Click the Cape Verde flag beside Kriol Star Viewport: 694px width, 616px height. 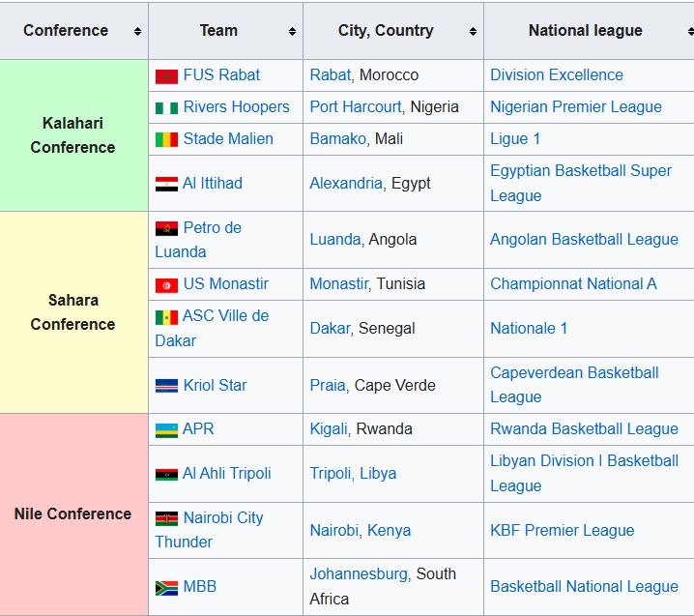click(x=166, y=386)
